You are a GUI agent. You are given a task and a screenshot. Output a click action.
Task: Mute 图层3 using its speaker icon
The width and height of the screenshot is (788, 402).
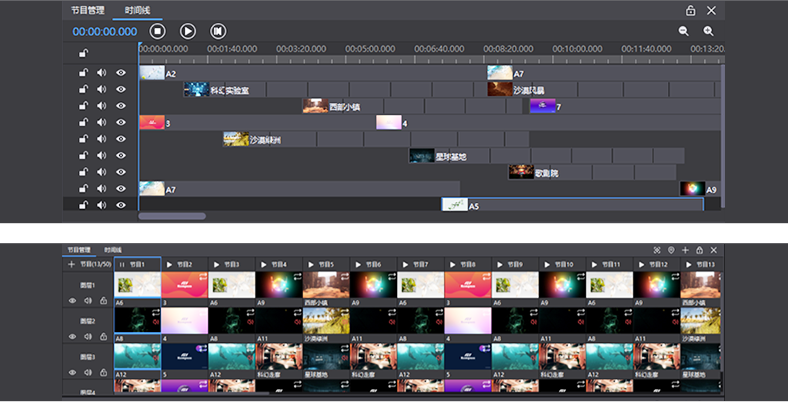coord(88,371)
